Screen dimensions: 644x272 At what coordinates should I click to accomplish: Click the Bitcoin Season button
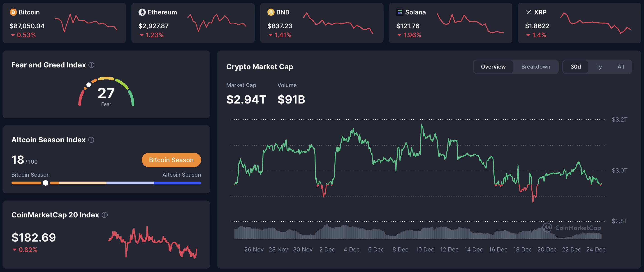pyautogui.click(x=171, y=160)
